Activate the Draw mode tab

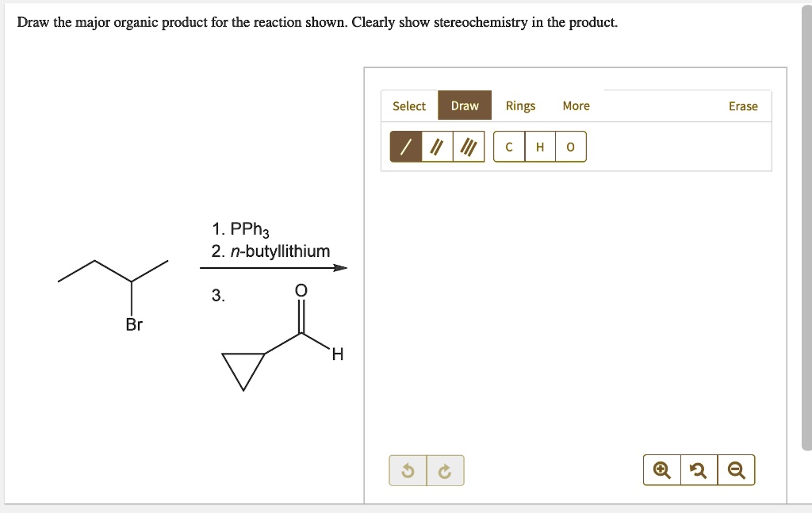(x=465, y=105)
